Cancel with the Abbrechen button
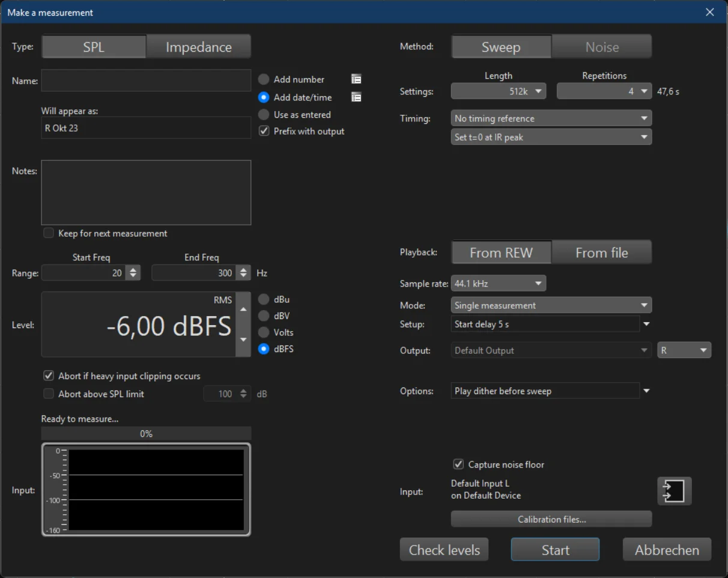Screen dimensions: 728x578 [x=667, y=550]
